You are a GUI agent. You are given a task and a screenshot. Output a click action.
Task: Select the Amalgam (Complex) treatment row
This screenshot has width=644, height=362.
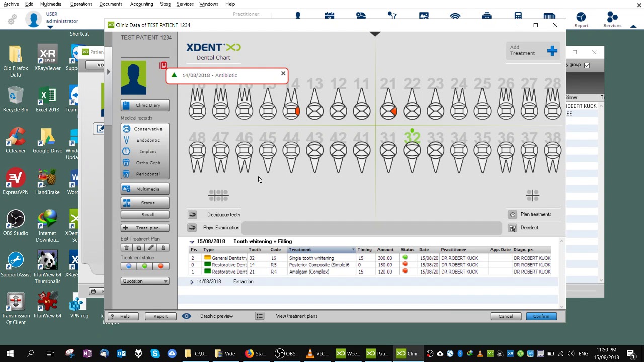370,272
